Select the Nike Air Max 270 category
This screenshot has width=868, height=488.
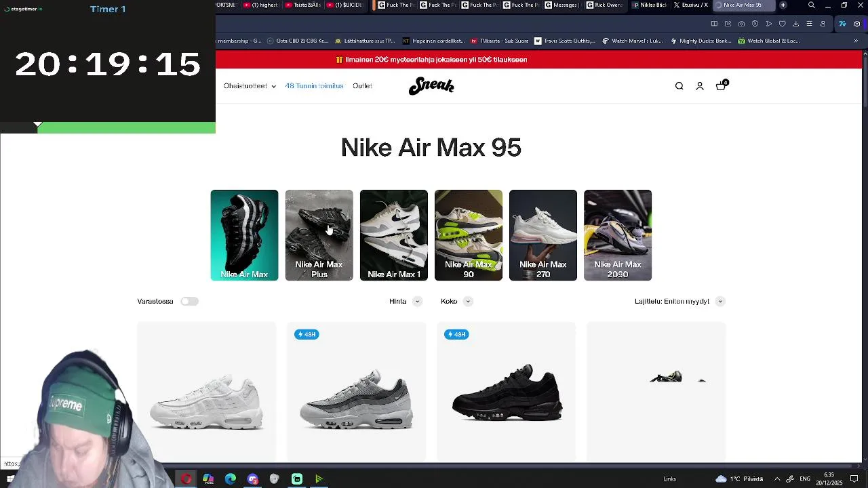(x=543, y=235)
